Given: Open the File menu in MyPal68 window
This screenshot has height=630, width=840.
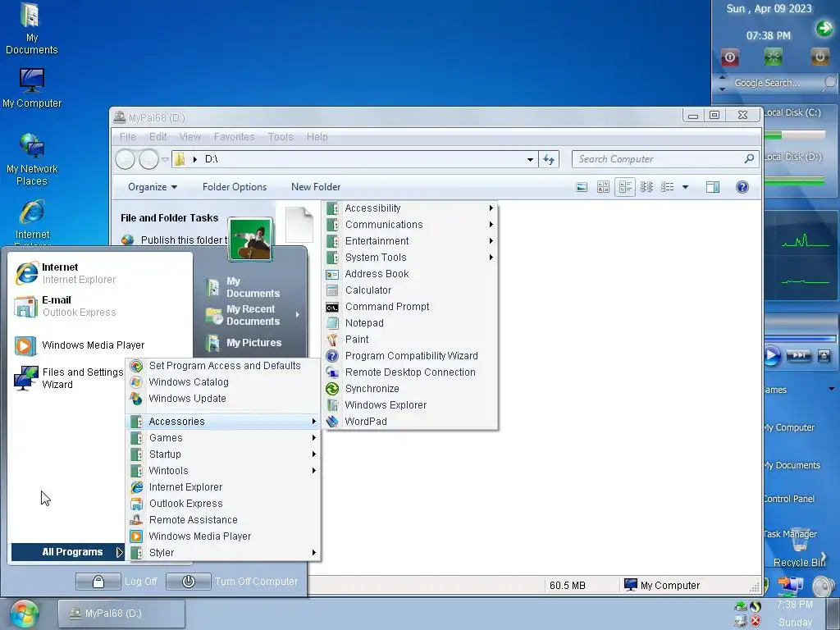Looking at the screenshot, I should [x=127, y=137].
